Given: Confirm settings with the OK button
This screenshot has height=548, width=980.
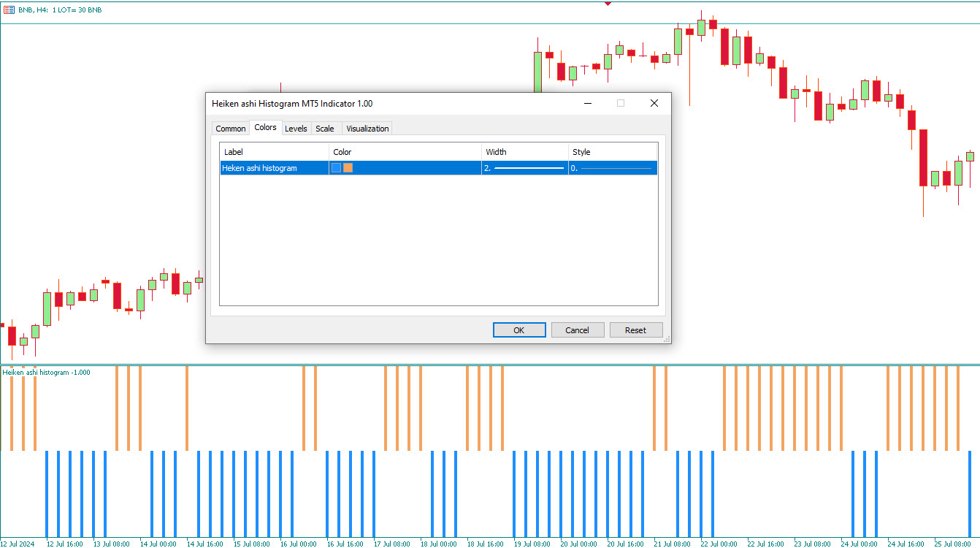Looking at the screenshot, I should [519, 330].
